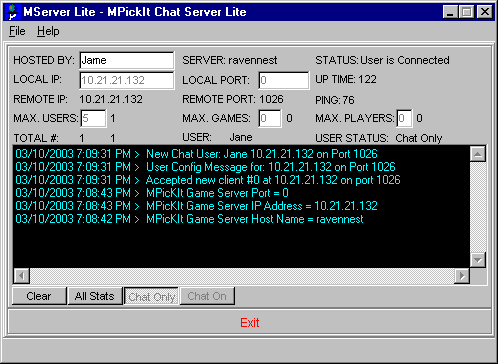Click the horizontal scrollbar track below log
Image resolution: width=498 pixels, height=364 pixels.
tap(242, 276)
